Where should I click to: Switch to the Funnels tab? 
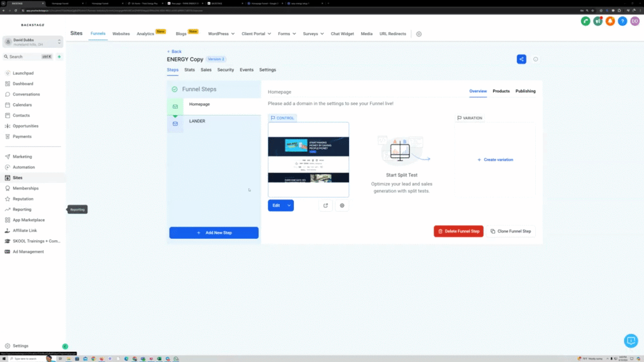(97, 34)
